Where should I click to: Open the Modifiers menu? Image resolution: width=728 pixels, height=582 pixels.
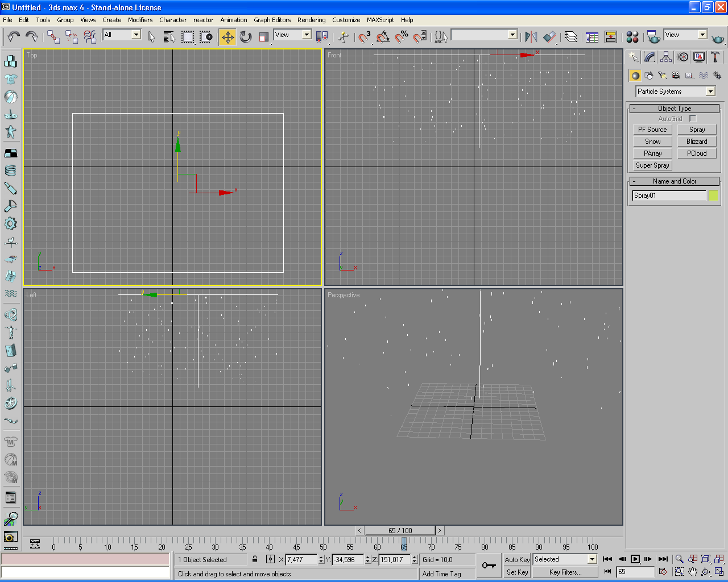coord(140,20)
